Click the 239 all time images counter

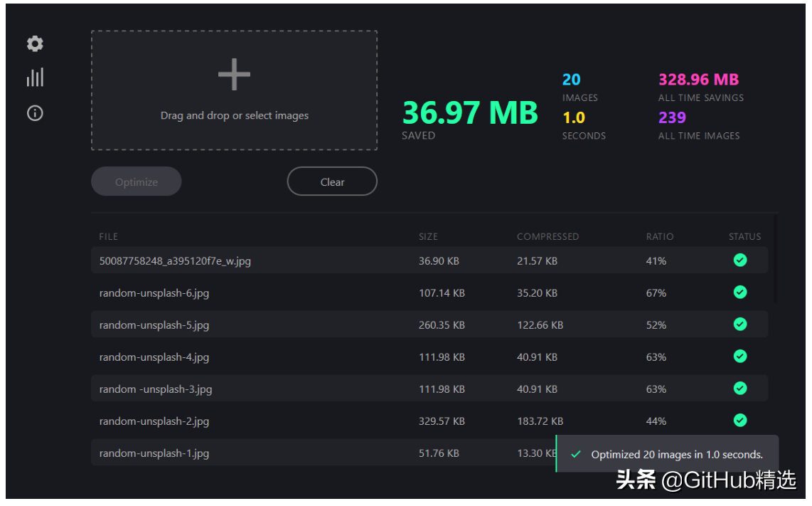pyautogui.click(x=672, y=117)
